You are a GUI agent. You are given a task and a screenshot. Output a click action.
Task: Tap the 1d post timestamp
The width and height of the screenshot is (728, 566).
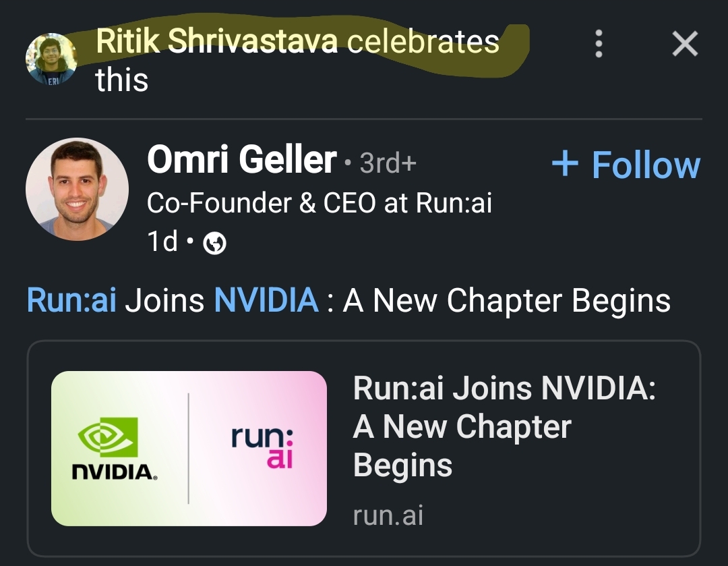coord(162,242)
